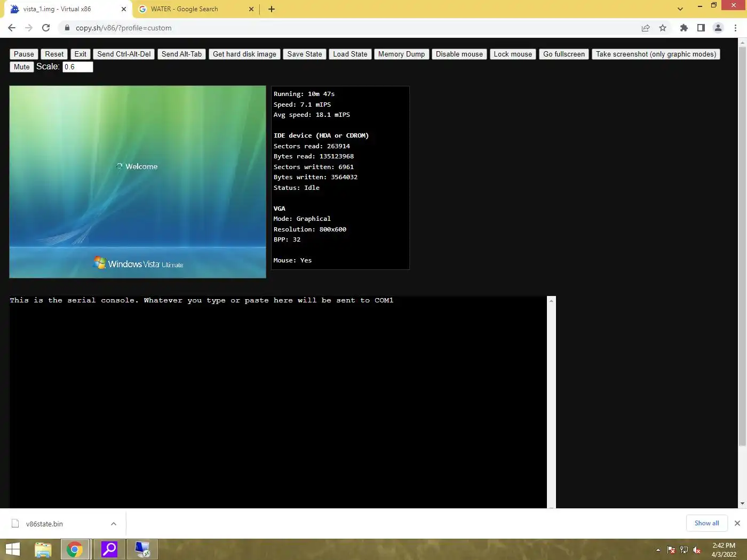
Task: Open the downloaded v86state.bin file
Action: click(44, 524)
